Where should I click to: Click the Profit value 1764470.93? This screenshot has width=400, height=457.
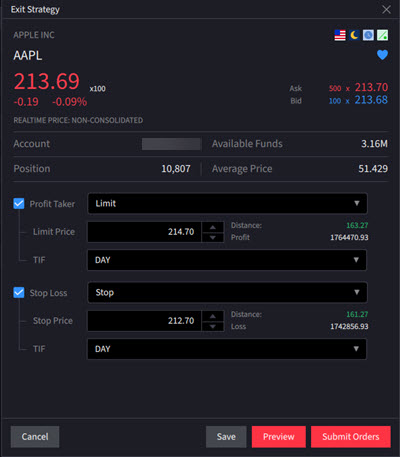[349, 237]
